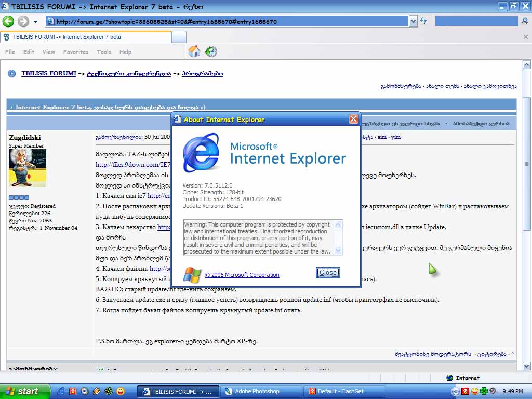This screenshot has height=399, width=532.
Task: Launch FlashGet from Quick Launch
Action: point(73,391)
